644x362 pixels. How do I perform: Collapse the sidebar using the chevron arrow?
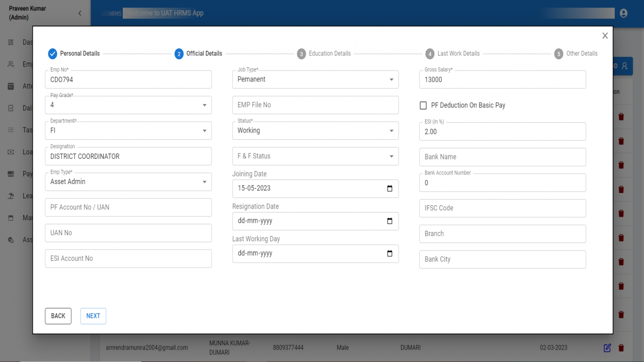point(79,14)
